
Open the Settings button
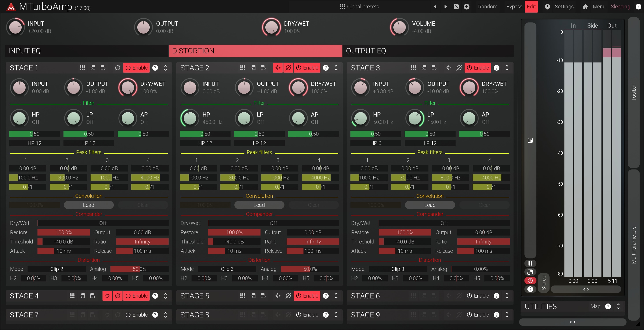564,7
